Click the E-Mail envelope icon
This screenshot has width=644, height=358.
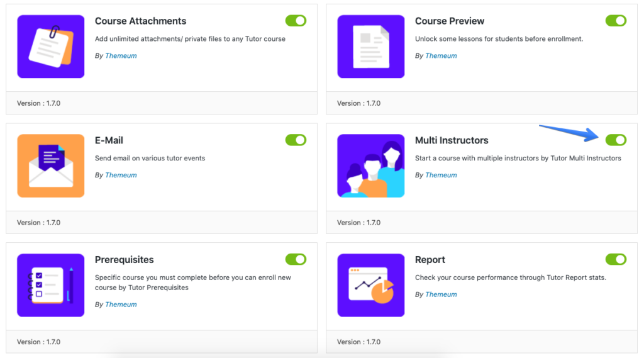coord(50,165)
